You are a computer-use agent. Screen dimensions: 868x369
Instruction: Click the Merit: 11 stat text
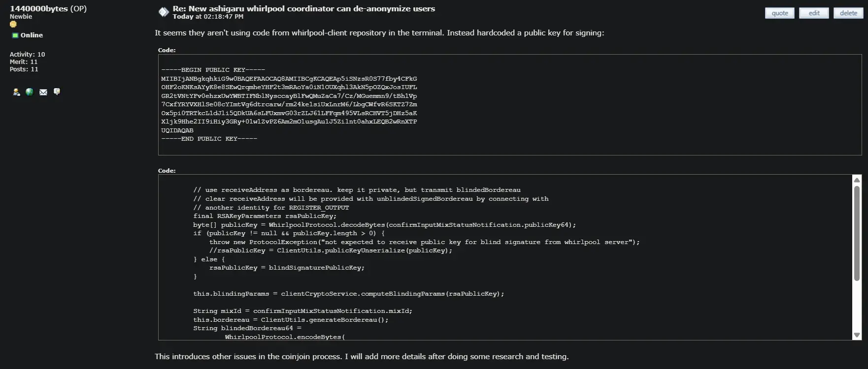pyautogui.click(x=24, y=61)
